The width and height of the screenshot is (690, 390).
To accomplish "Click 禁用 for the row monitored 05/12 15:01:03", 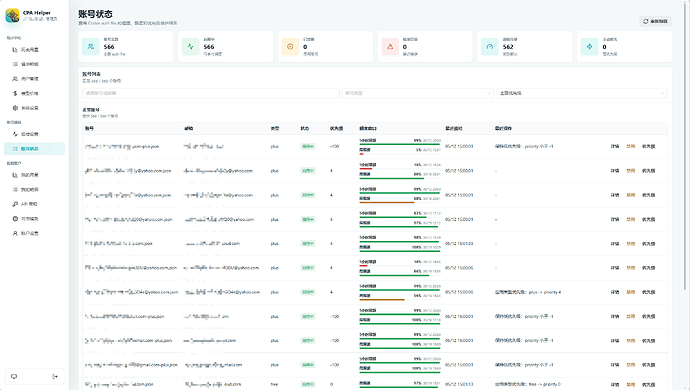I will [631, 243].
